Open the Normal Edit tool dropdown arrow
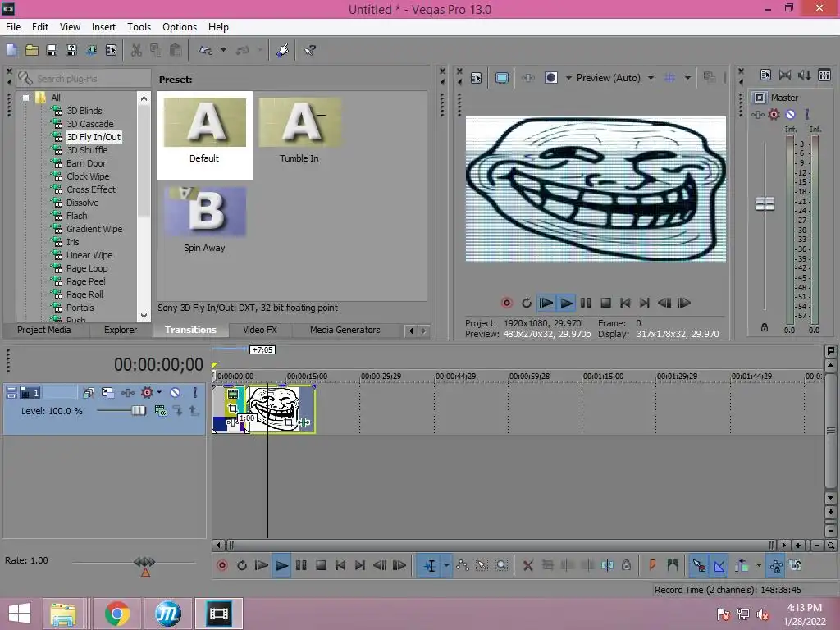This screenshot has height=630, width=840. [x=446, y=565]
